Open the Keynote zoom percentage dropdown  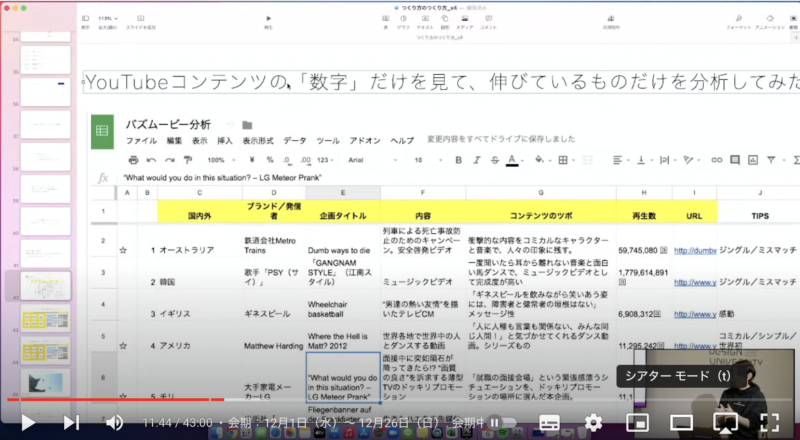pos(106,20)
